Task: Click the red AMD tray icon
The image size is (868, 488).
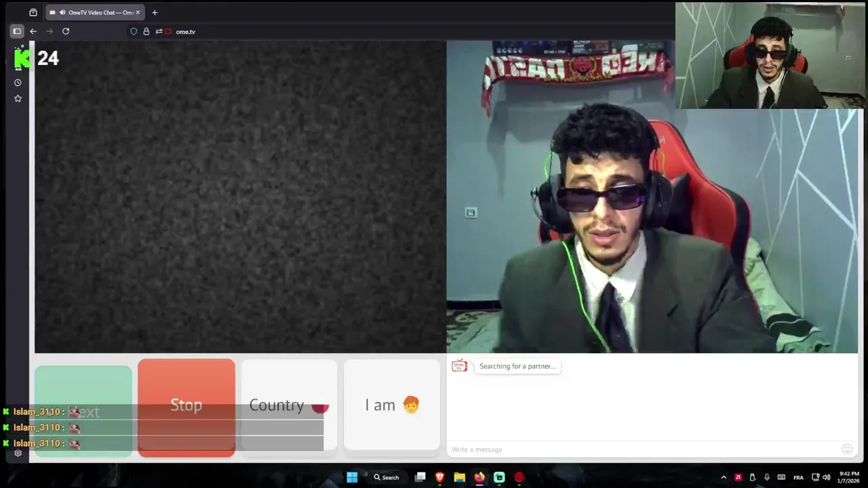Action: (738, 477)
